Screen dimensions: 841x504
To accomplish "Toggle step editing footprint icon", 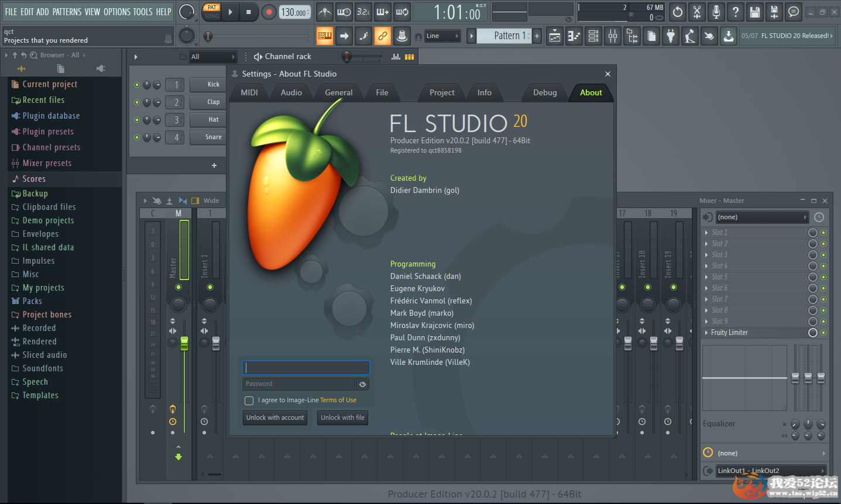I will click(x=363, y=36).
